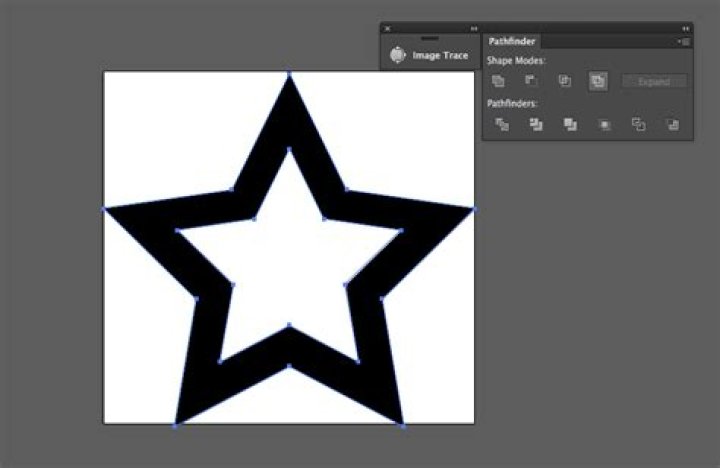Close the Image Trace panel dock
The image size is (720, 468).
(388, 28)
